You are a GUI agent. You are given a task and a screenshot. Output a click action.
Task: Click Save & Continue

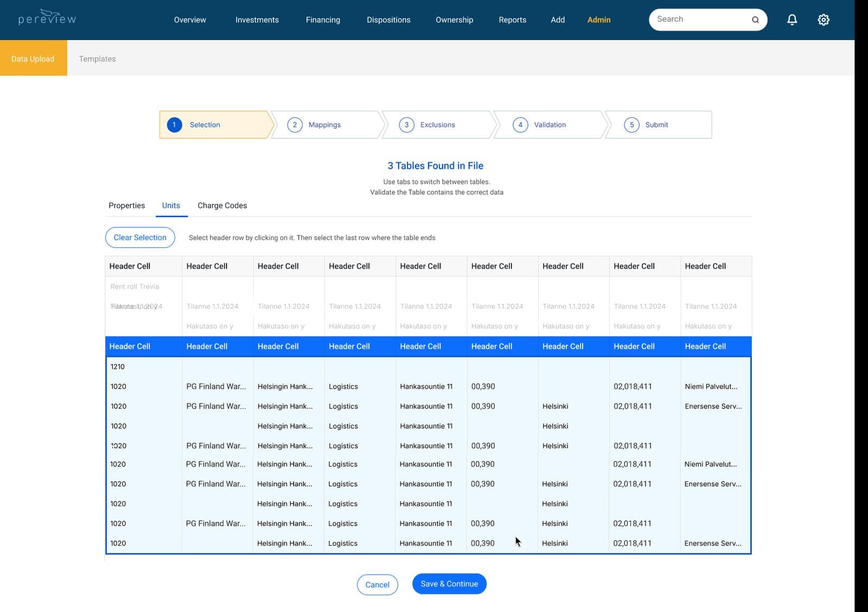tap(449, 584)
